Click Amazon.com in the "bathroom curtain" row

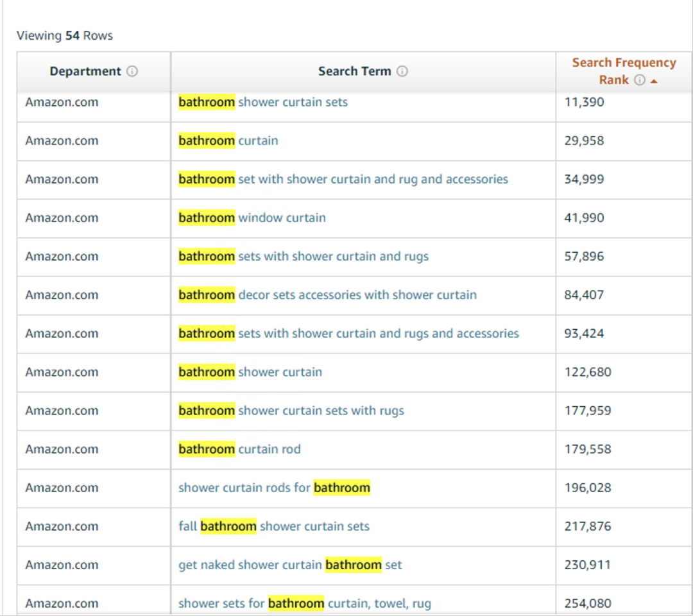62,141
